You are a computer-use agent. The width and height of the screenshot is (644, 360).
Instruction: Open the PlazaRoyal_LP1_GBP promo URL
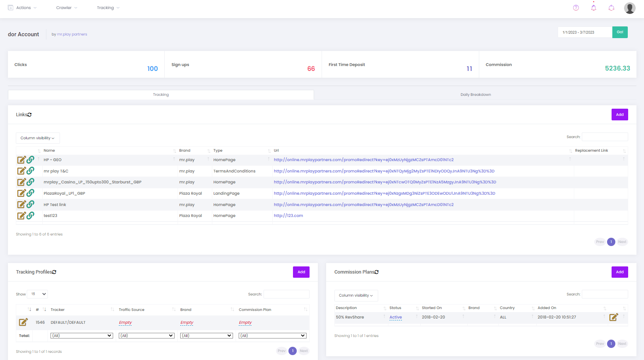tap(385, 194)
